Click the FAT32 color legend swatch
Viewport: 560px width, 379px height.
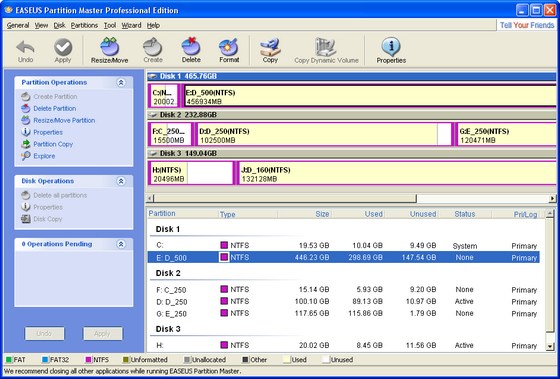click(x=45, y=360)
